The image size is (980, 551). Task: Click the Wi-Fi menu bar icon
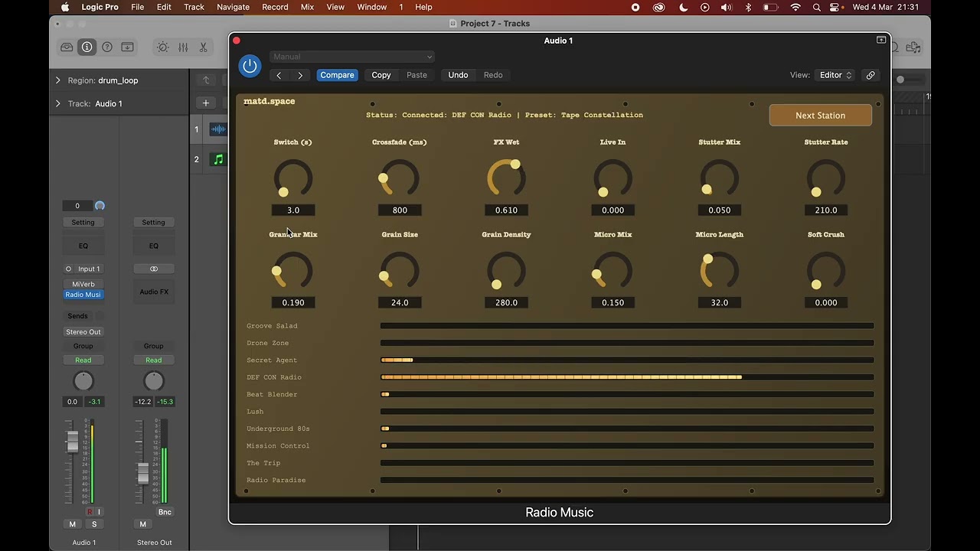pyautogui.click(x=795, y=7)
